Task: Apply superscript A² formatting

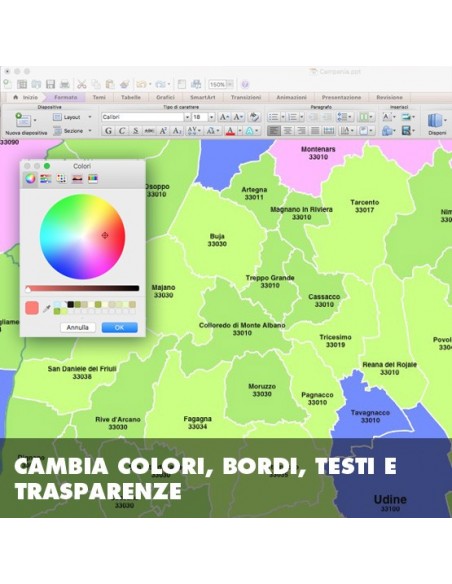Action: click(x=163, y=131)
